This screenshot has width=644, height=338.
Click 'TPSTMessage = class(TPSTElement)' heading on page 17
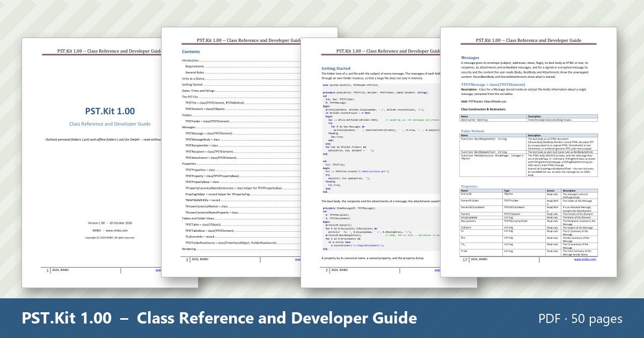pyautogui.click(x=493, y=84)
